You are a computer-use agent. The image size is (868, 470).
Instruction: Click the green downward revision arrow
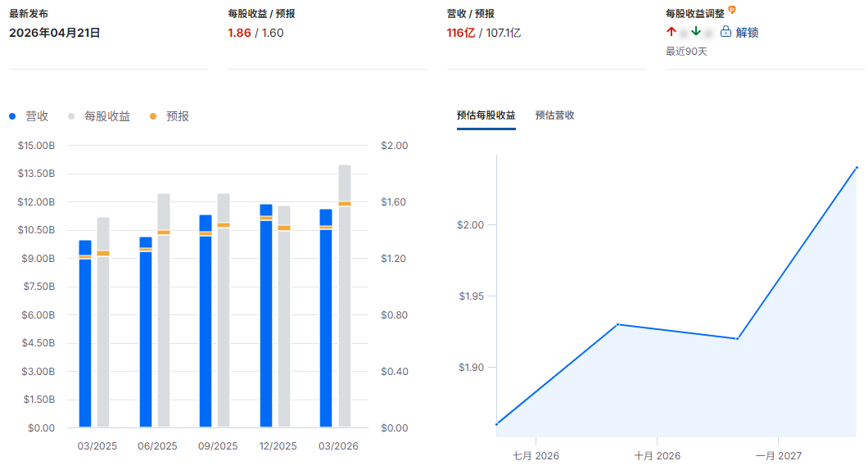(696, 32)
